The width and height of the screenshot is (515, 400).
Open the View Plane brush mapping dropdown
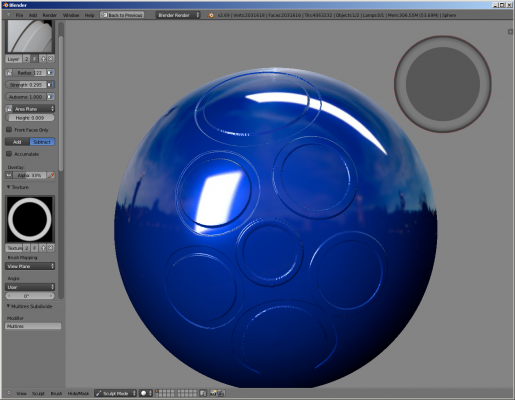tap(30, 266)
